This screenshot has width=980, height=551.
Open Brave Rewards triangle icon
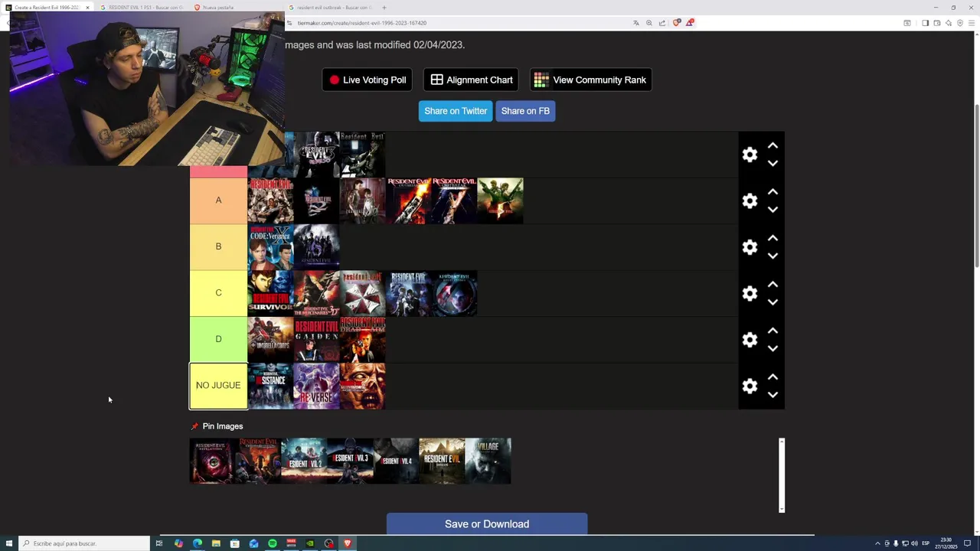690,23
